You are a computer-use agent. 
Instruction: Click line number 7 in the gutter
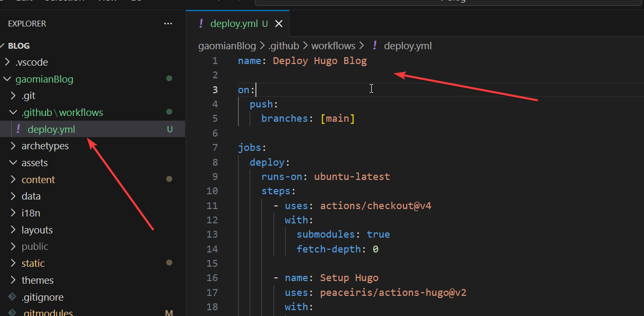click(214, 147)
